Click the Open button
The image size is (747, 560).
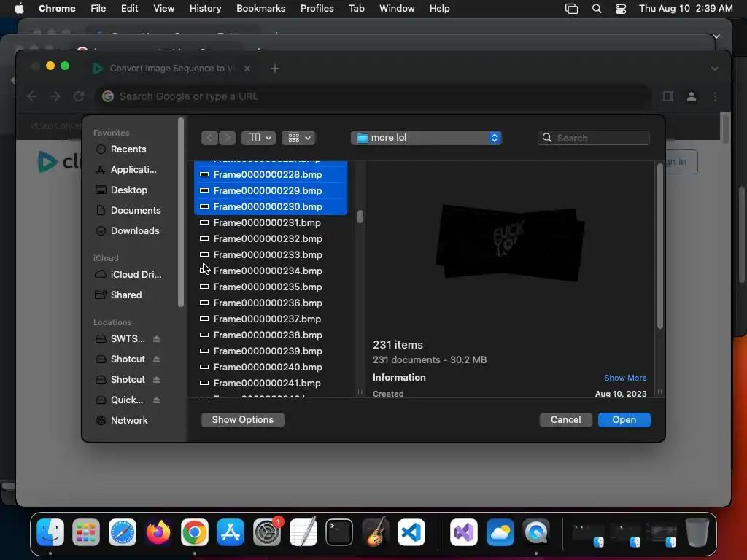[x=624, y=419]
